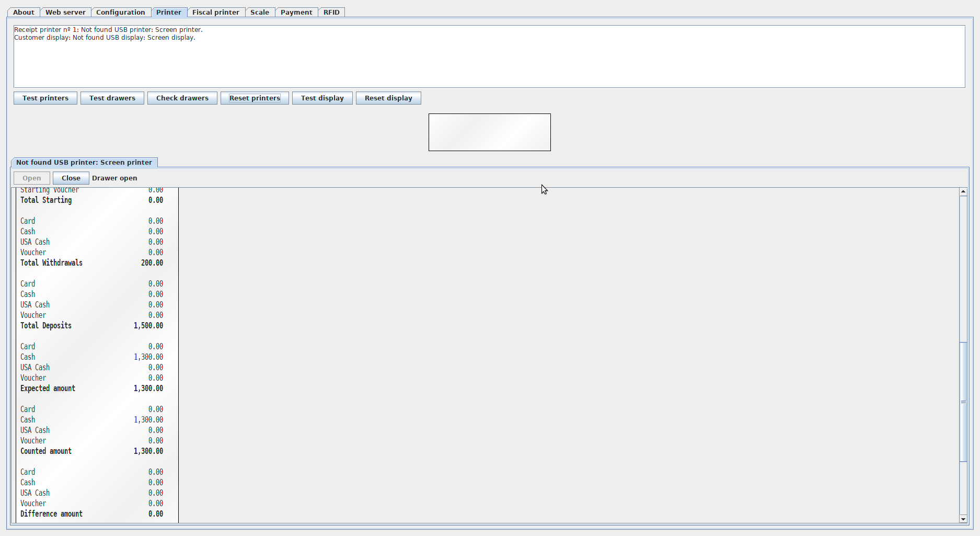The width and height of the screenshot is (980, 536).
Task: Switch to the Fiscal printer tab
Action: click(216, 12)
